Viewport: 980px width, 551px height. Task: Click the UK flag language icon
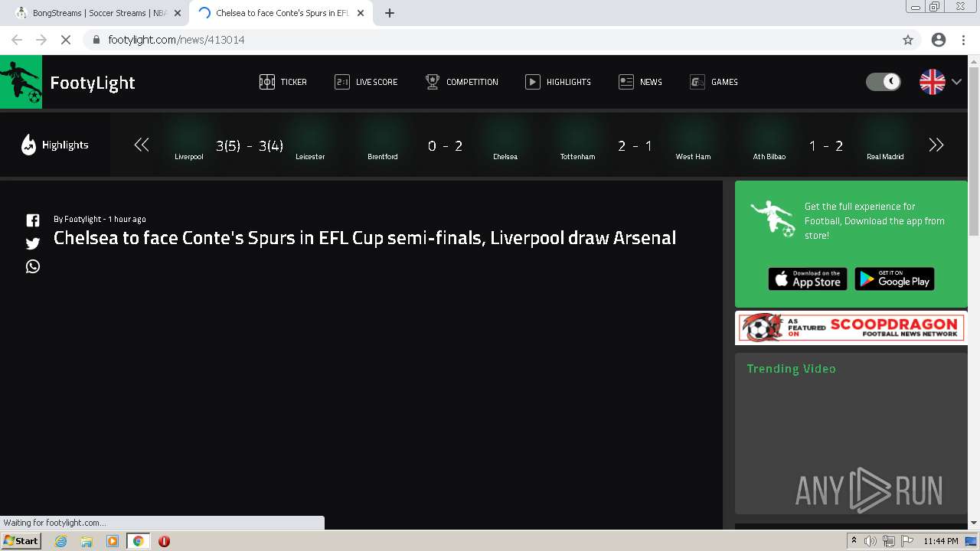932,82
